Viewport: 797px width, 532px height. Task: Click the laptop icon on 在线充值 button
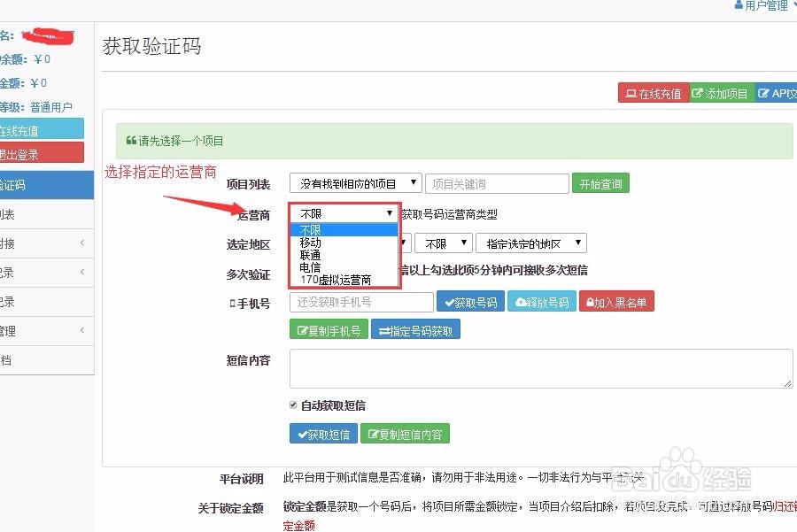[x=631, y=92]
